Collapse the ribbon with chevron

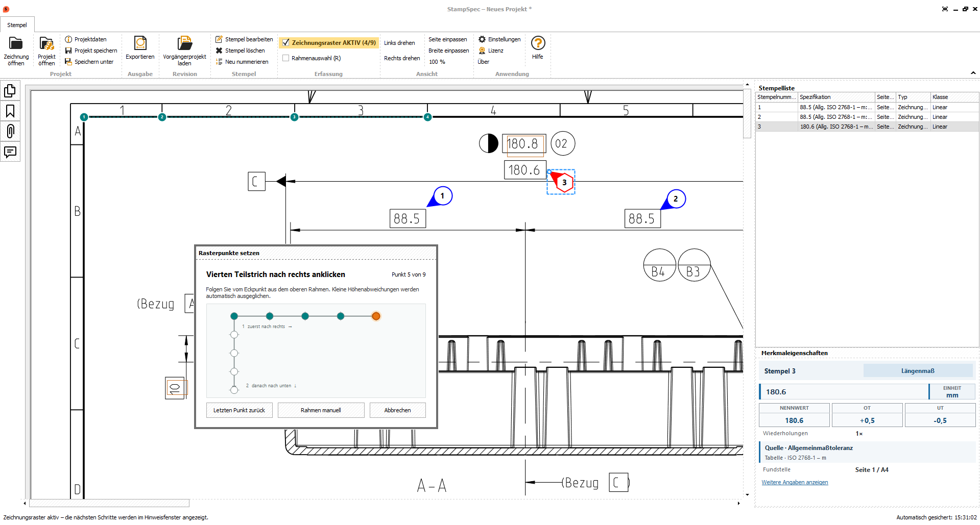(x=973, y=73)
